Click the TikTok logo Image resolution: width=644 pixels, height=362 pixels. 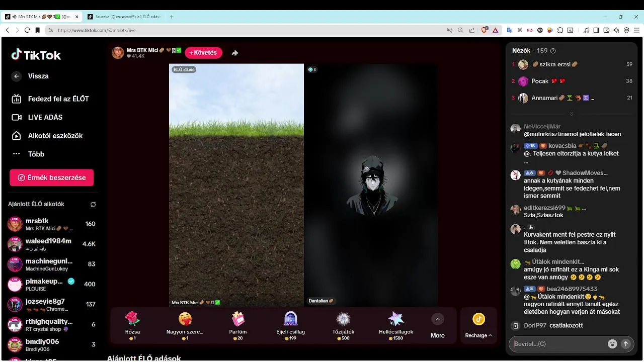tap(36, 55)
